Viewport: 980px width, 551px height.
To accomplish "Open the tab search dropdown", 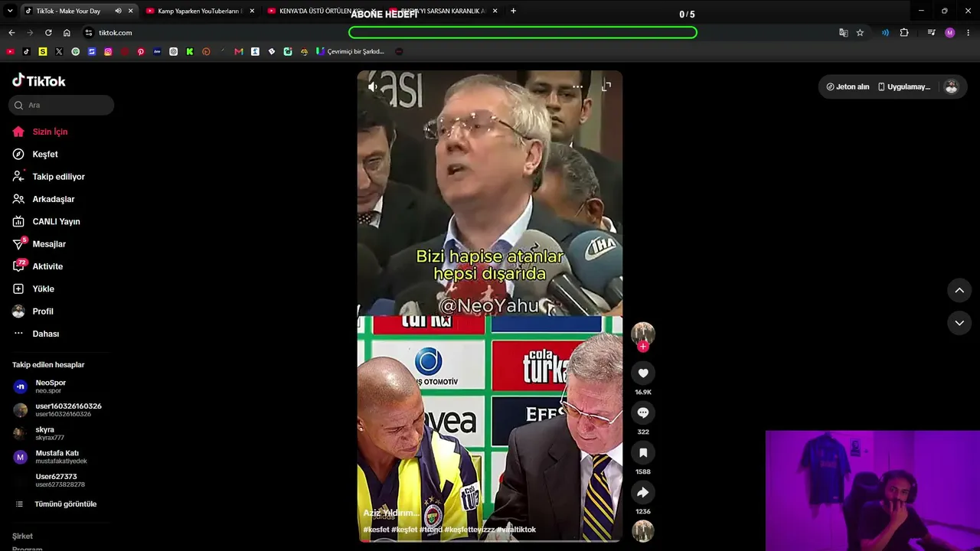I will [x=10, y=11].
